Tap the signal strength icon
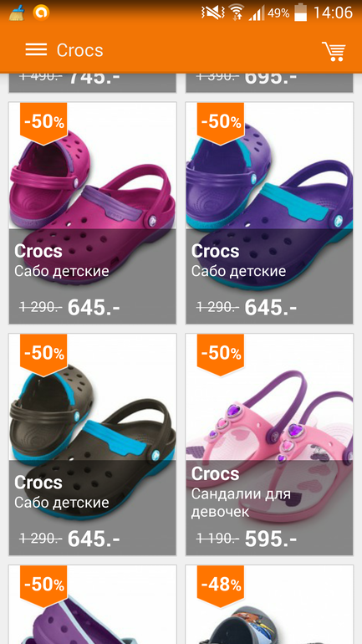Screen dimensions: 362x644 pyautogui.click(x=257, y=13)
